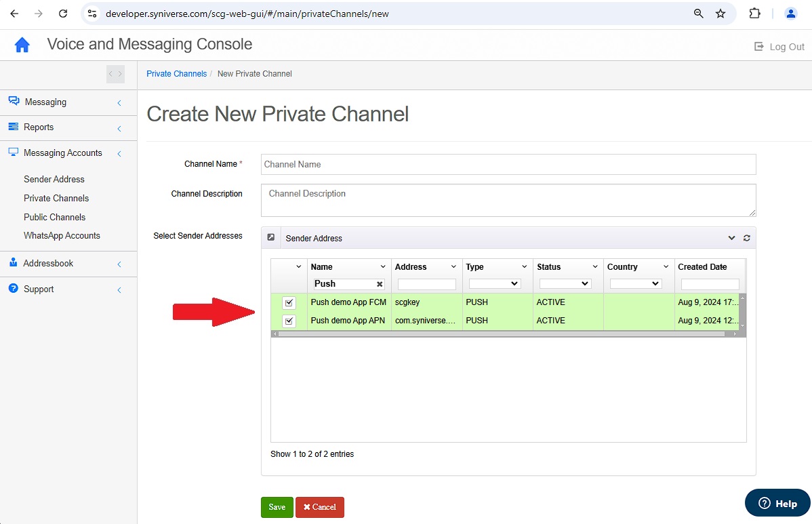Cancel channel creation
The width and height of the screenshot is (812, 524).
319,508
